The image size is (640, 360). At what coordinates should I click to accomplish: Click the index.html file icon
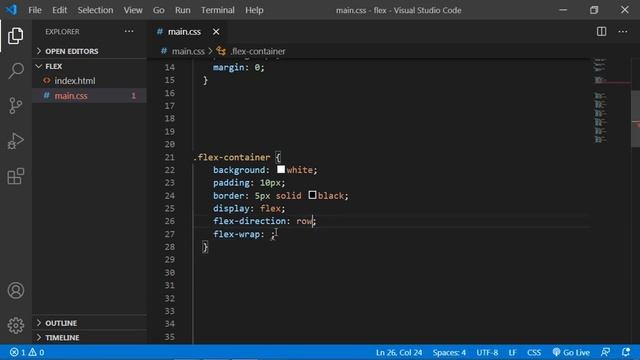click(x=47, y=80)
